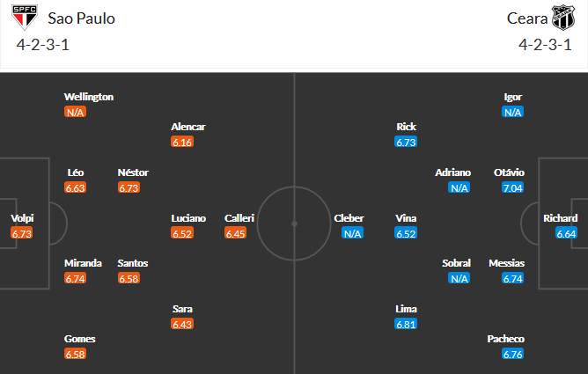Click the Sao Paulo club crest icon
This screenshot has height=374, width=588.
pos(25,18)
